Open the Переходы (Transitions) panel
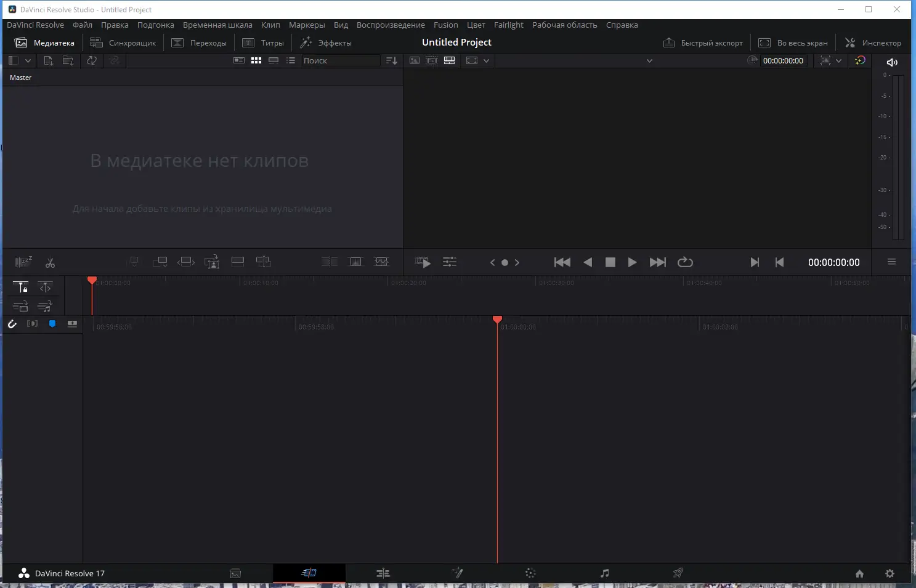Viewport: 916px width, 588px height. pyautogui.click(x=177, y=42)
